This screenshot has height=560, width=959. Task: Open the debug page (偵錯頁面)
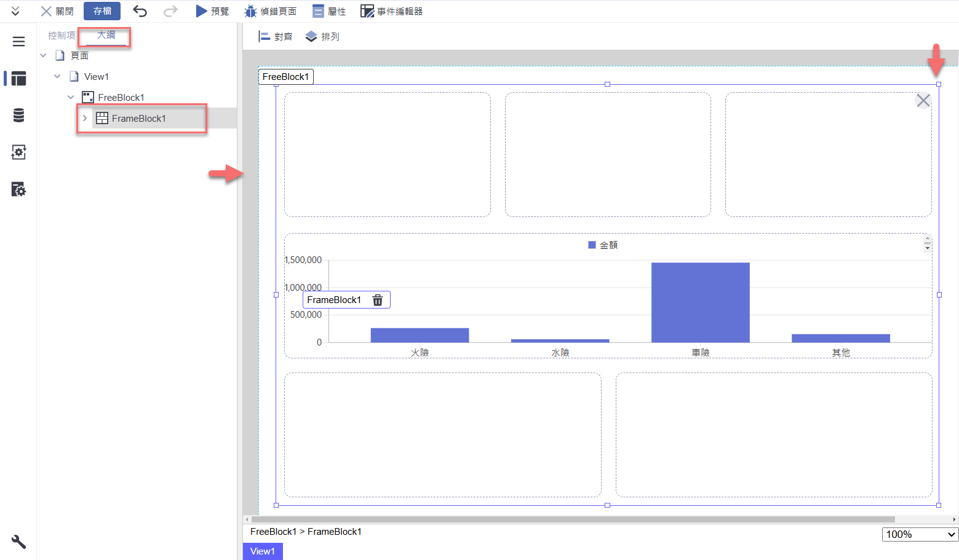coord(271,11)
